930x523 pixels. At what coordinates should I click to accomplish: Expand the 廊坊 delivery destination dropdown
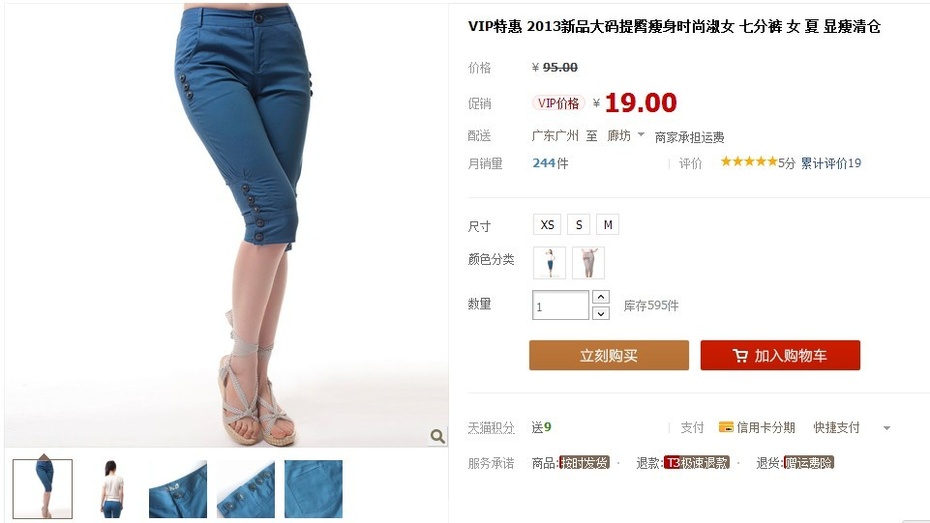(625, 136)
